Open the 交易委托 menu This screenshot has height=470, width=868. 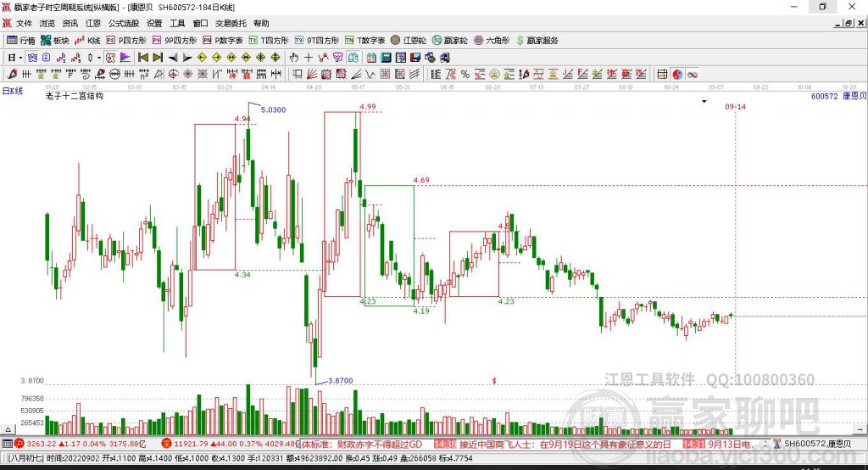click(x=231, y=23)
